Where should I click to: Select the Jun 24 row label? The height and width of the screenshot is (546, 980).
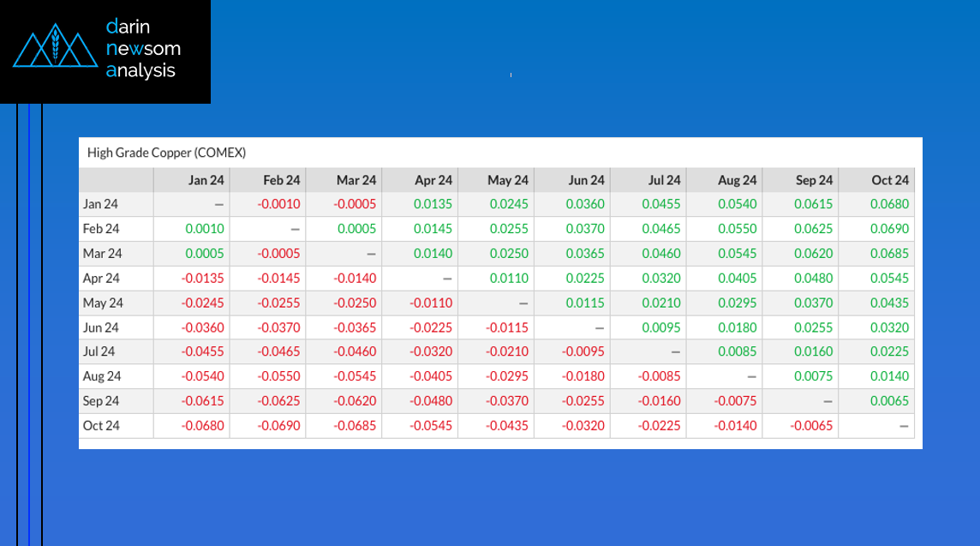click(x=101, y=327)
